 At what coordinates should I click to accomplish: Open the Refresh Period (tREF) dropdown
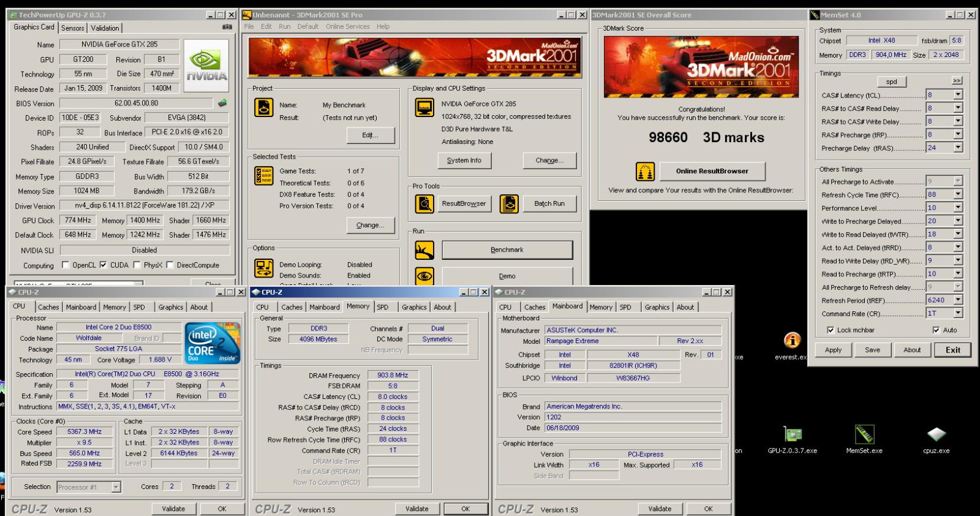click(x=958, y=300)
